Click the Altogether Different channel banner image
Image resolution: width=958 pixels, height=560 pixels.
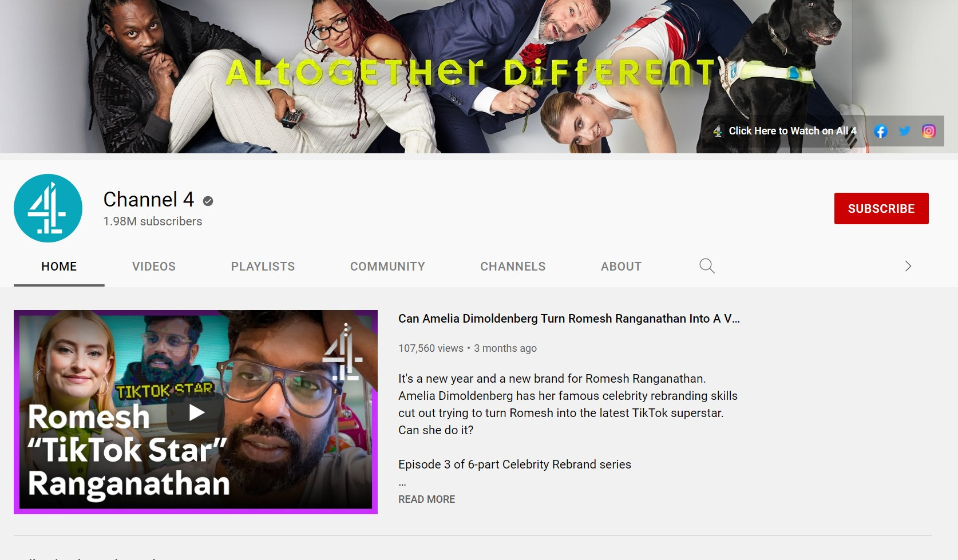pyautogui.click(x=479, y=77)
